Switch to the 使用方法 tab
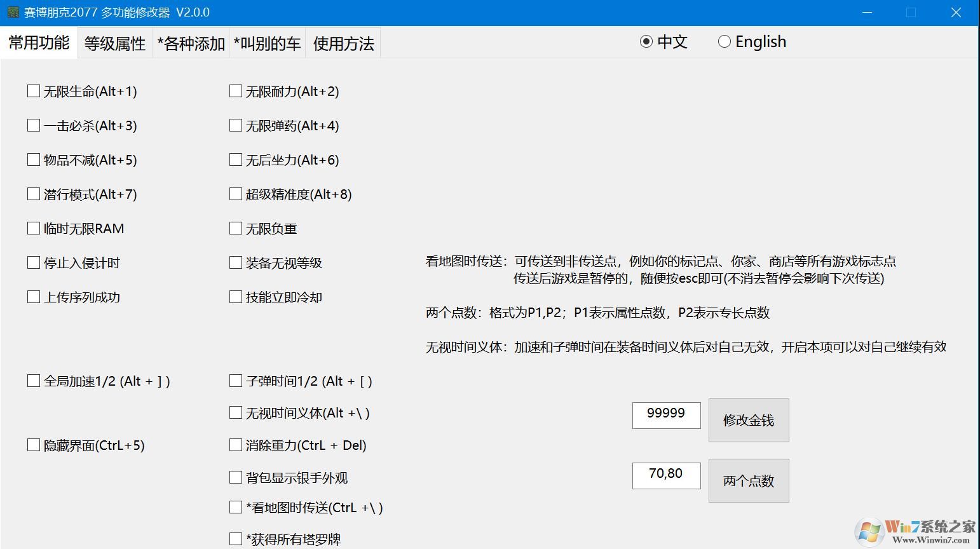The width and height of the screenshot is (980, 549). click(343, 43)
